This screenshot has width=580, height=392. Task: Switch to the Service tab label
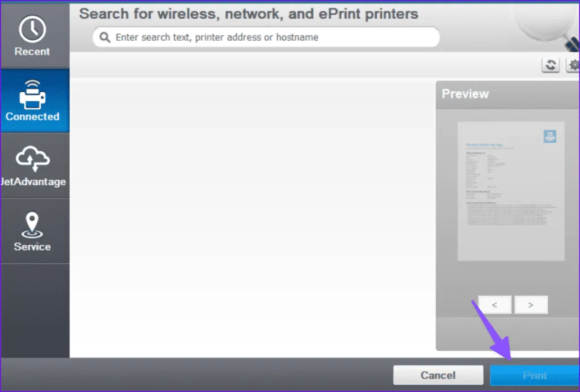pos(32,247)
